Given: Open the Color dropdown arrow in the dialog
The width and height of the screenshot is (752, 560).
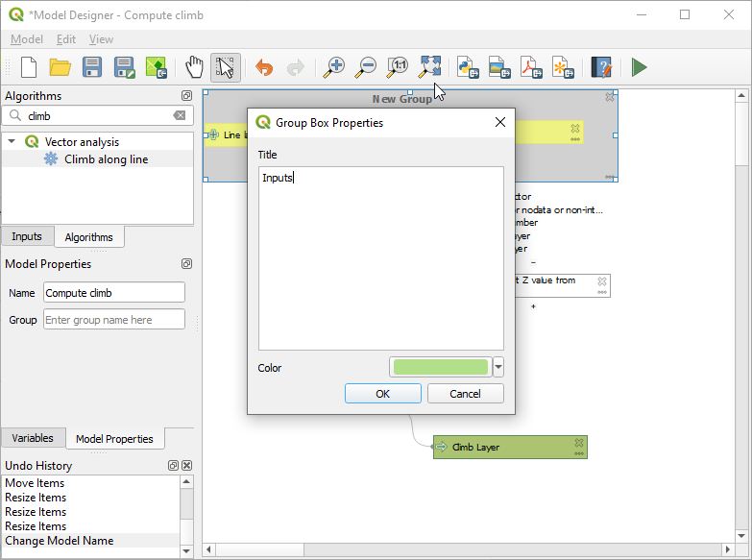Looking at the screenshot, I should (x=497, y=367).
